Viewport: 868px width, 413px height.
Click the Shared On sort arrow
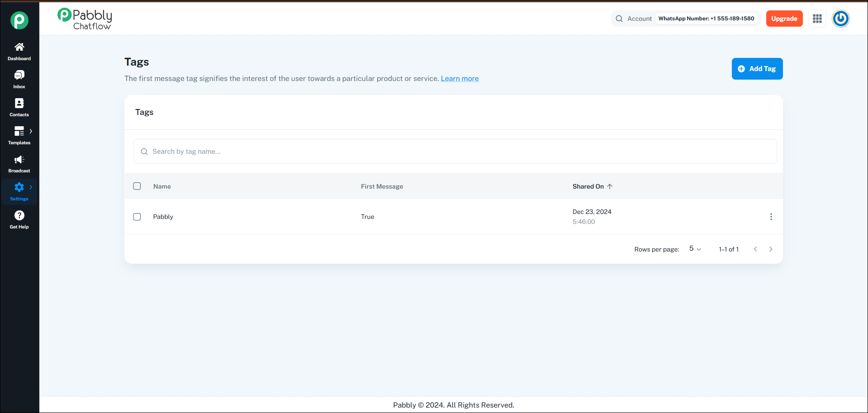610,186
